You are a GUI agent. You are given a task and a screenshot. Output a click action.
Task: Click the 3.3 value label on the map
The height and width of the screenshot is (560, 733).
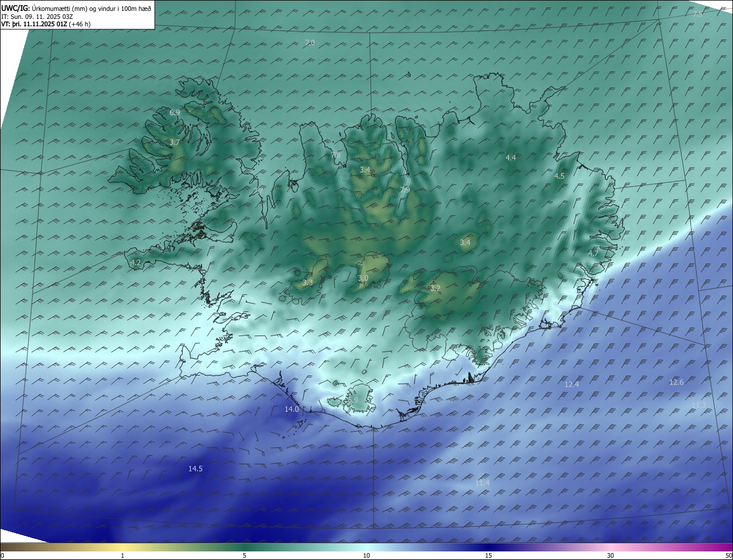(x=308, y=282)
